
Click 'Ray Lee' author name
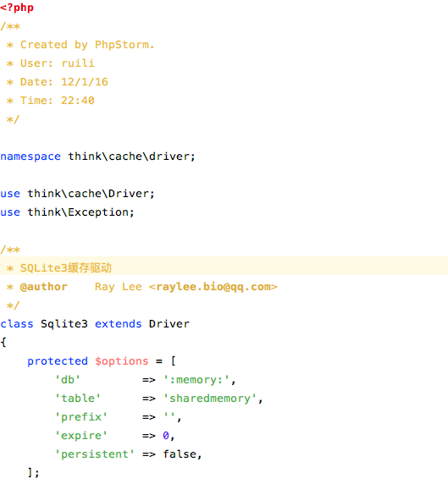[119, 287]
